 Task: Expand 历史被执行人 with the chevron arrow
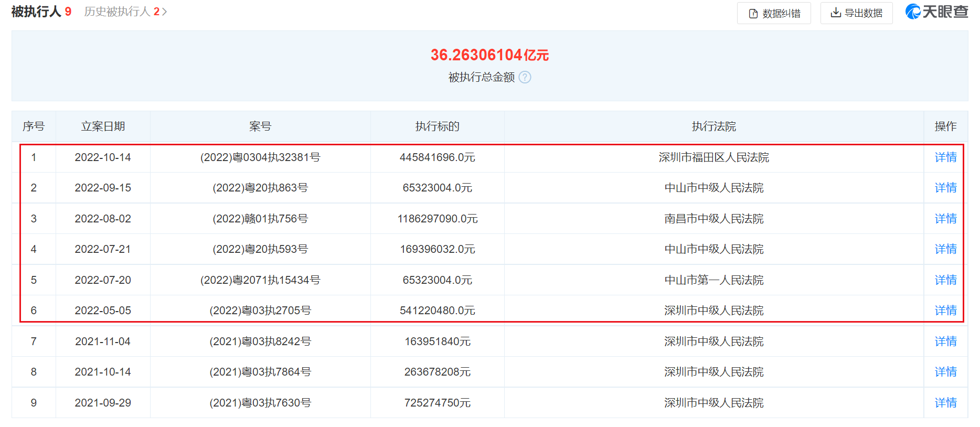click(x=164, y=12)
